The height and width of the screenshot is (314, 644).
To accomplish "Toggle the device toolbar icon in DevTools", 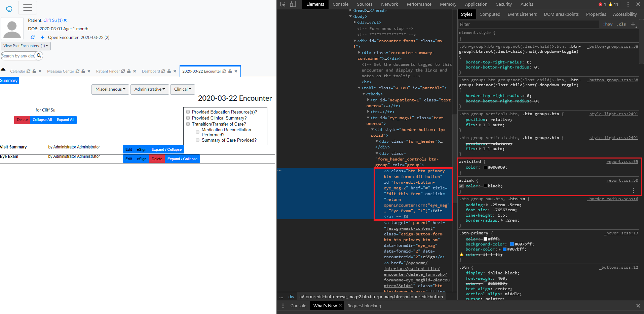I will tap(293, 4).
